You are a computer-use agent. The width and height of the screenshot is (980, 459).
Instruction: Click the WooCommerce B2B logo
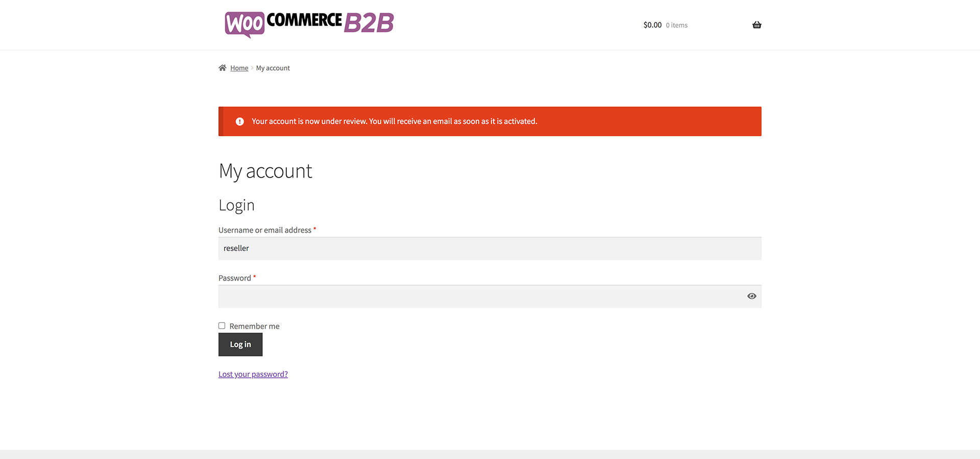tap(309, 24)
